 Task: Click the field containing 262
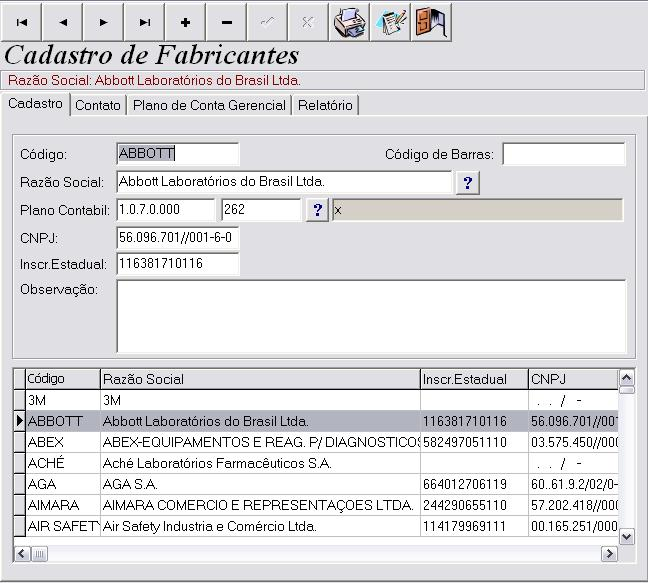coord(261,210)
